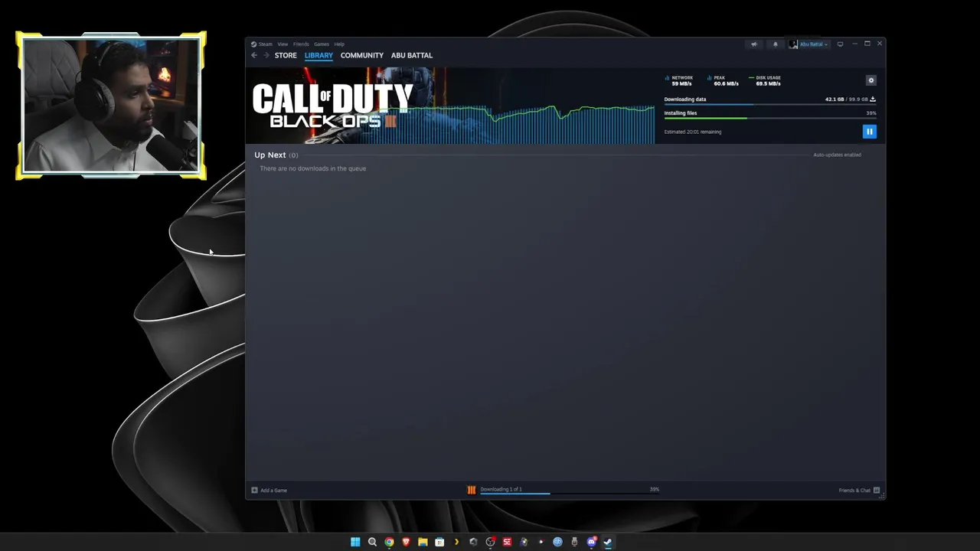The height and width of the screenshot is (551, 980).
Task: Click Auto-updates enabled text
Action: 837,155
